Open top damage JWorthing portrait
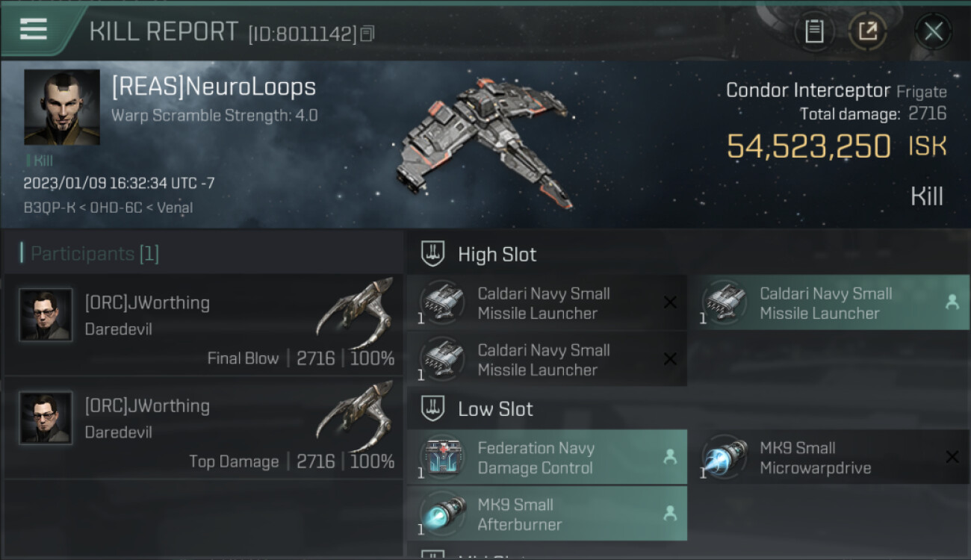Image resolution: width=971 pixels, height=560 pixels. (46, 418)
